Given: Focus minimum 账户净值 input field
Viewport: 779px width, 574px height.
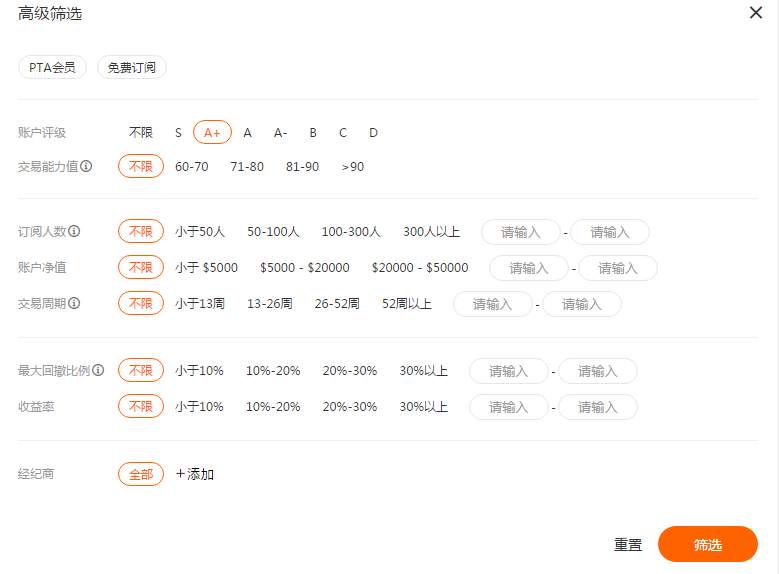Looking at the screenshot, I should [x=529, y=268].
